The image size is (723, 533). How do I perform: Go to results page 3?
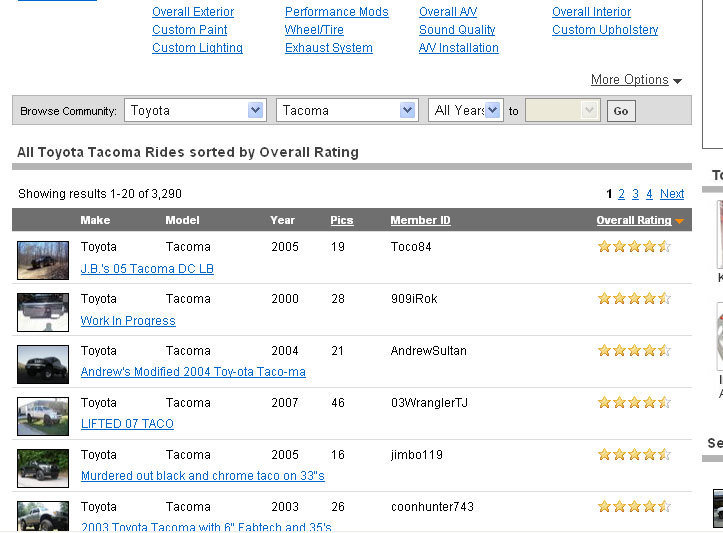click(x=635, y=194)
